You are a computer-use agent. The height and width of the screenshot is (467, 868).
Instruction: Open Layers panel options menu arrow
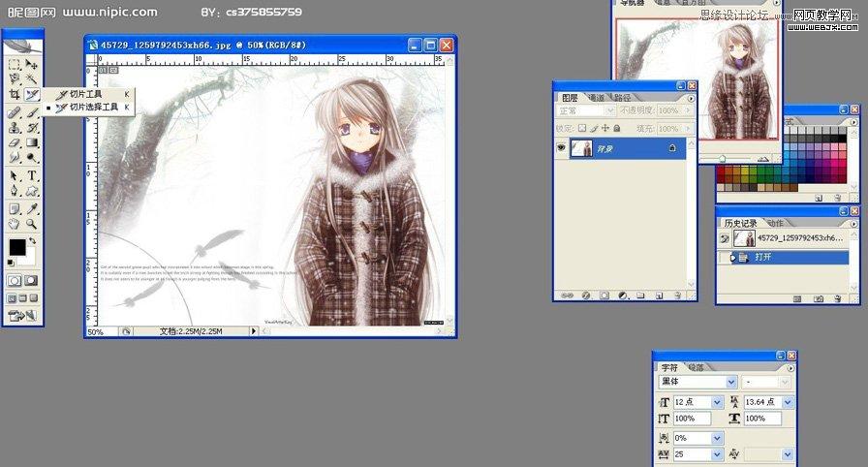tap(691, 98)
